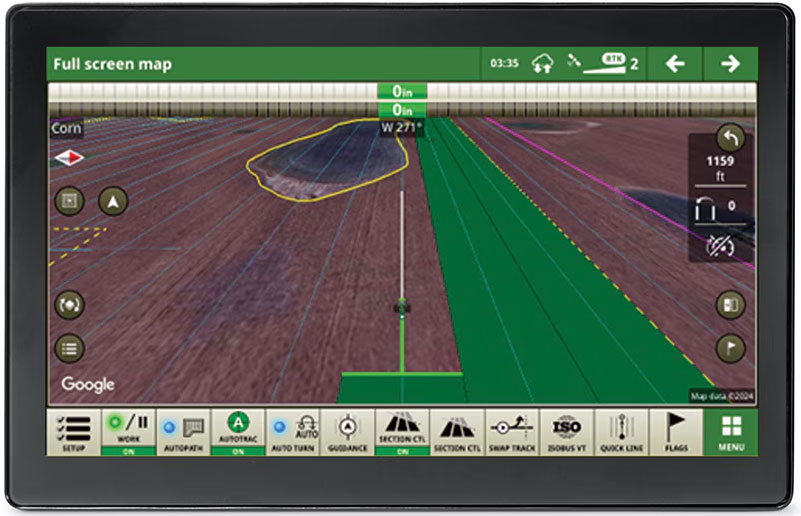Tap the Quick Line icon

pyautogui.click(x=622, y=433)
